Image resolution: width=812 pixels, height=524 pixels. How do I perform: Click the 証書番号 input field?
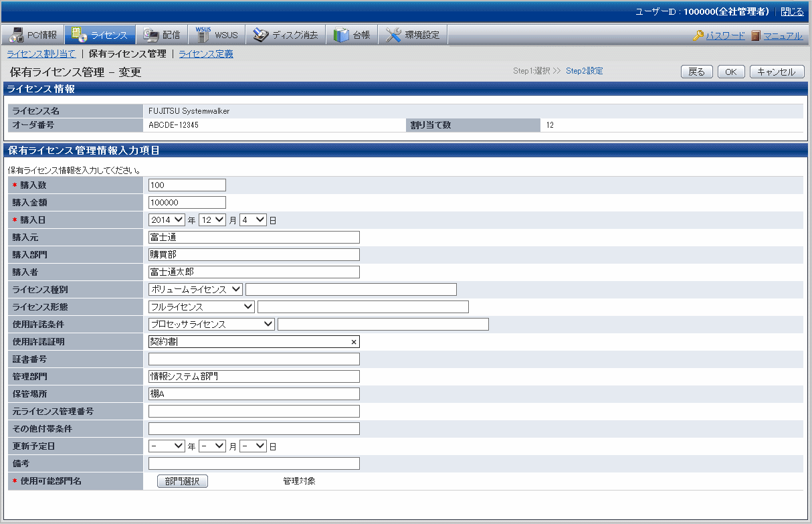254,359
